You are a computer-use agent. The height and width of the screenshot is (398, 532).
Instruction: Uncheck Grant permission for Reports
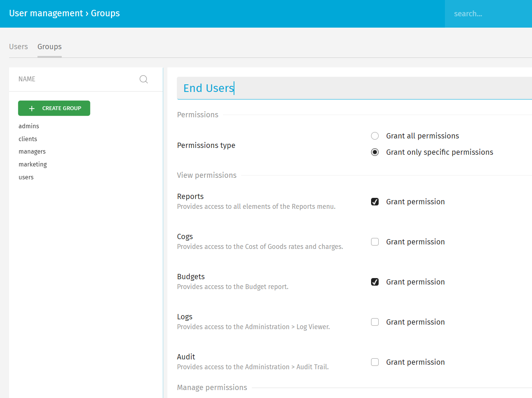(375, 202)
